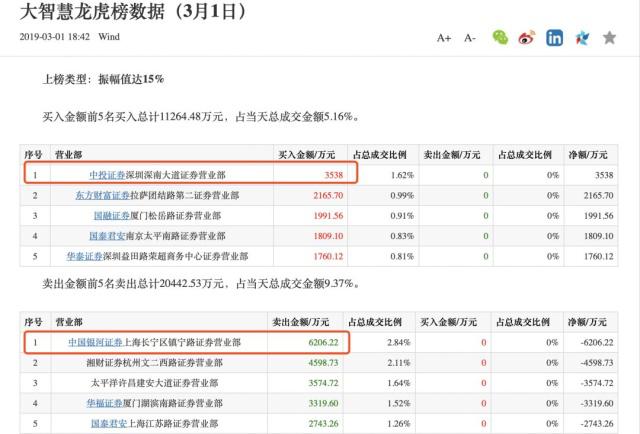The width and height of the screenshot is (640, 434).
Task: Click the net amount -6206.22
Action: coord(597,342)
